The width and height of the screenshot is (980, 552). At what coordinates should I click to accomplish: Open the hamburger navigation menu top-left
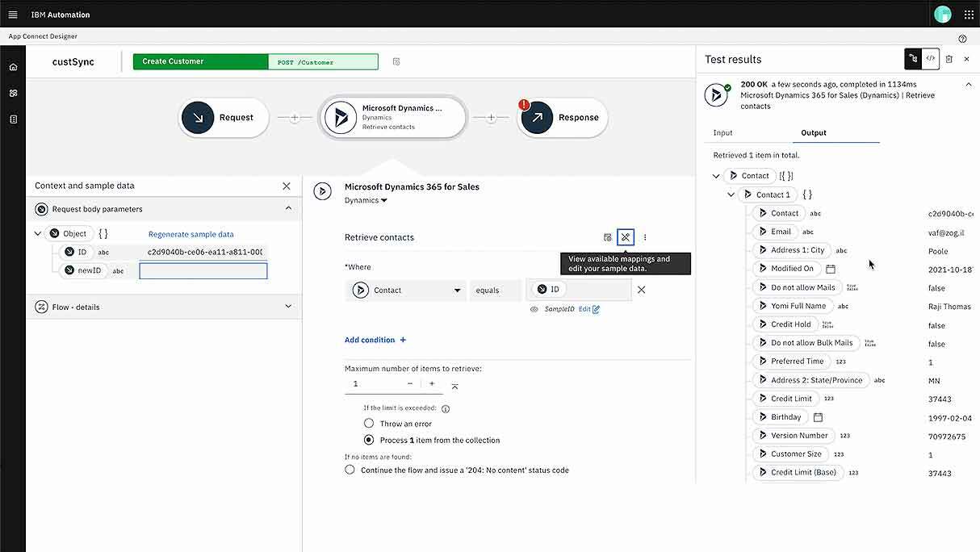pyautogui.click(x=12, y=14)
